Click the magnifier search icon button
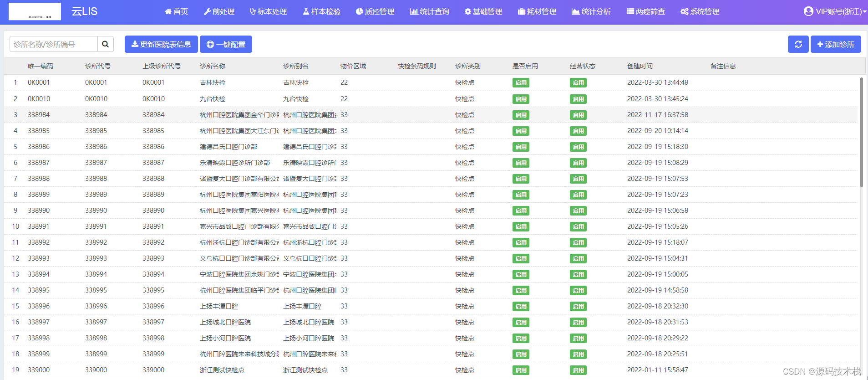 [105, 44]
